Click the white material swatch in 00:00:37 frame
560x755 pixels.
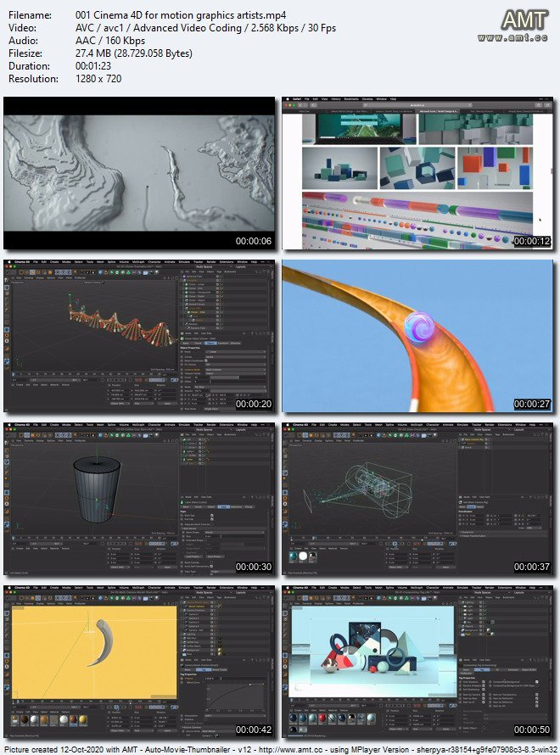(302, 556)
